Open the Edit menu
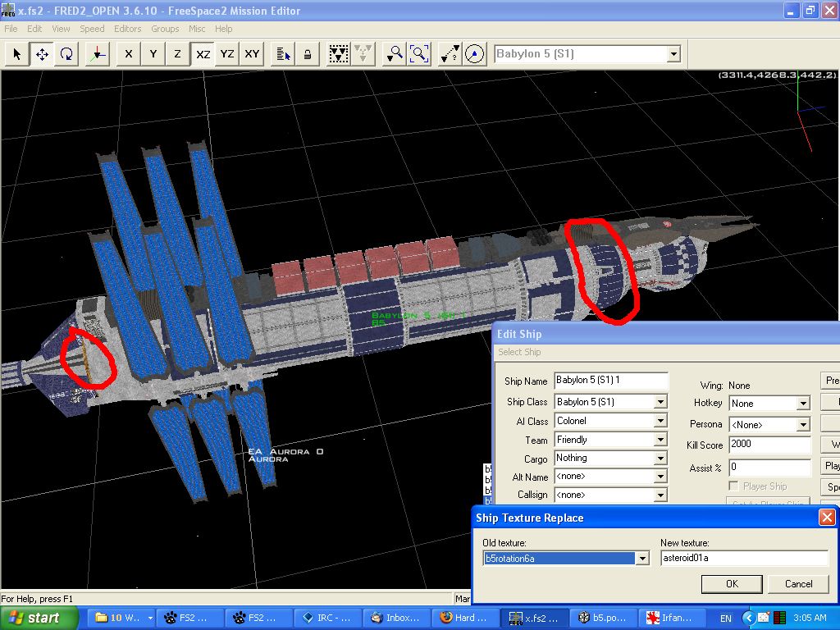This screenshot has height=630, width=840. click(34, 29)
